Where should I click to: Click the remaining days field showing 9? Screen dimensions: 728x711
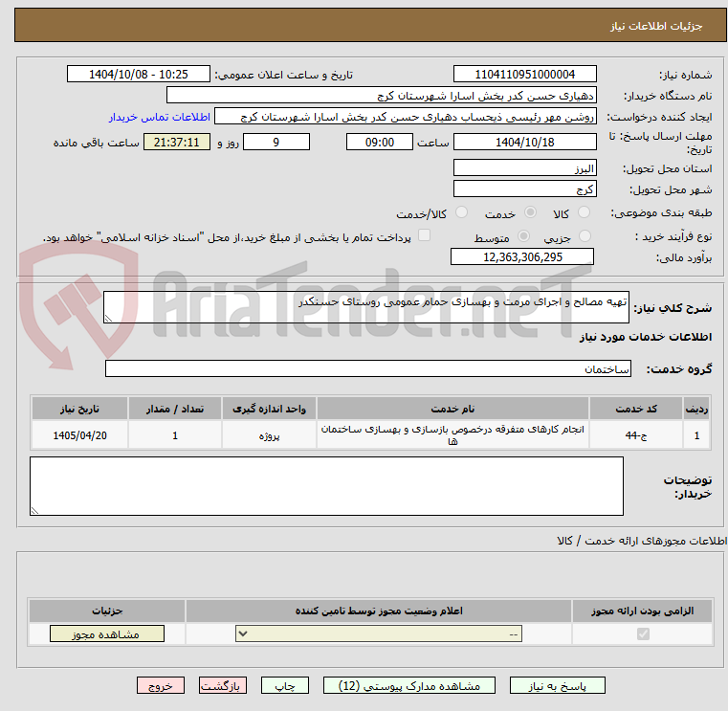tap(276, 143)
